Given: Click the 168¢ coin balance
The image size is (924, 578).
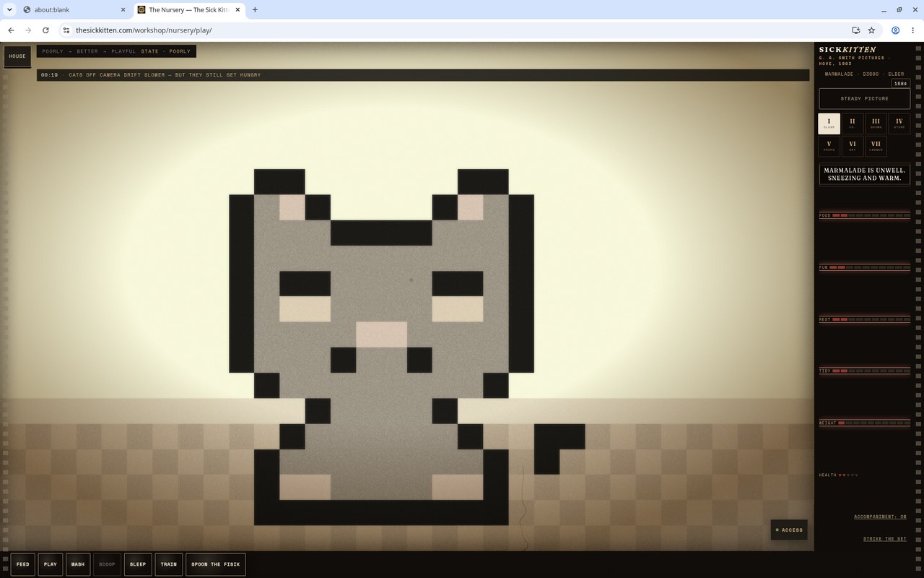Looking at the screenshot, I should (899, 84).
